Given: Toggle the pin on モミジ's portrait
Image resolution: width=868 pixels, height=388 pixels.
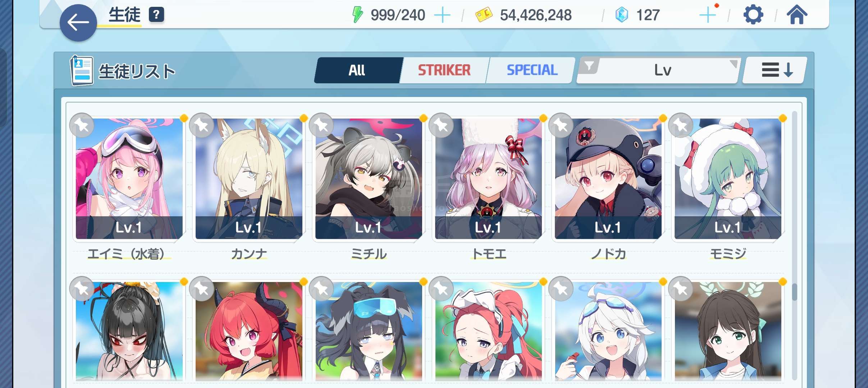Looking at the screenshot, I should point(681,125).
